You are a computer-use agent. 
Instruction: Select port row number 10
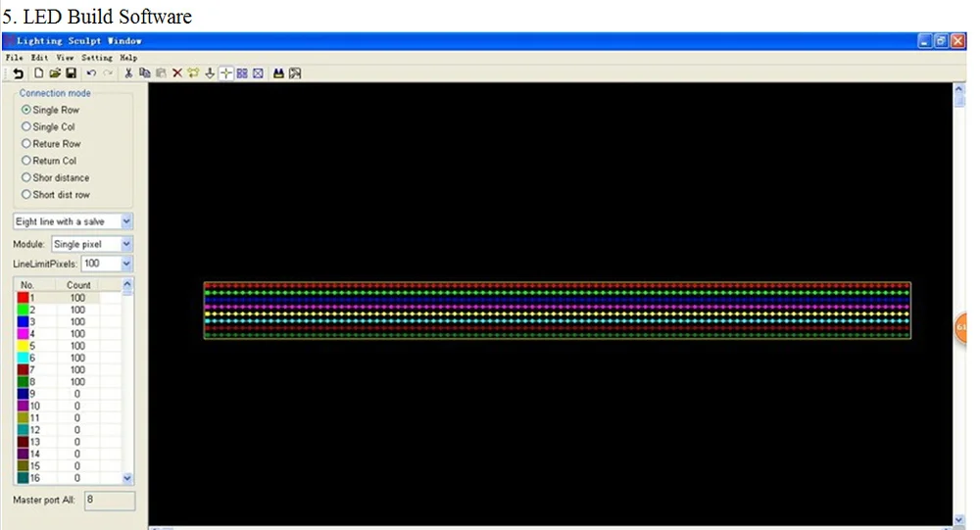pos(68,406)
